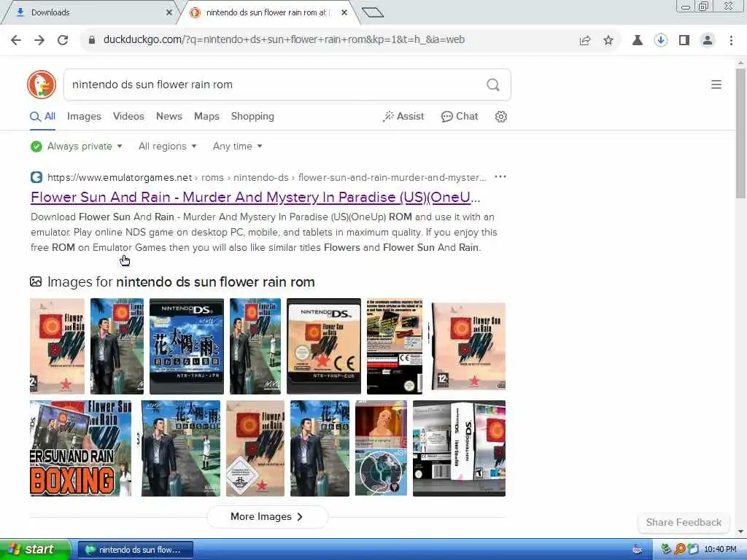The width and height of the screenshot is (747, 560).
Task: Share this page from the address bar
Action: [585, 41]
